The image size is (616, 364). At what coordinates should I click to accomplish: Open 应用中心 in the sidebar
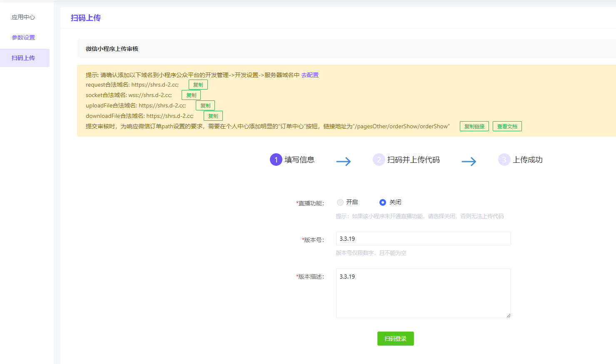pos(23,17)
